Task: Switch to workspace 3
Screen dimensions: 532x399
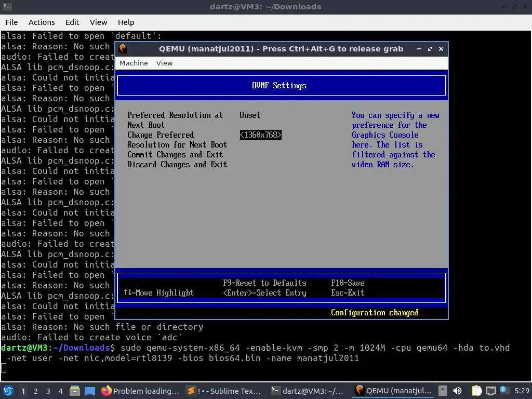Action: 48,391
